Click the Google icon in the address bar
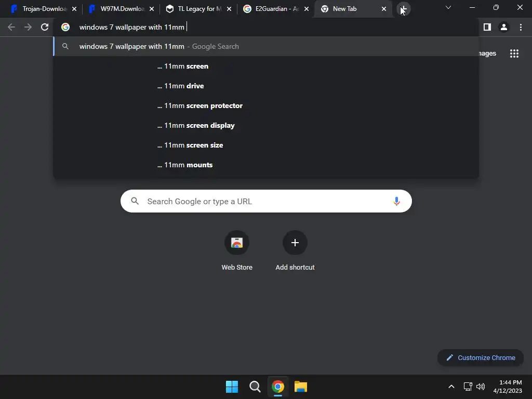The height and width of the screenshot is (399, 532). pyautogui.click(x=65, y=27)
